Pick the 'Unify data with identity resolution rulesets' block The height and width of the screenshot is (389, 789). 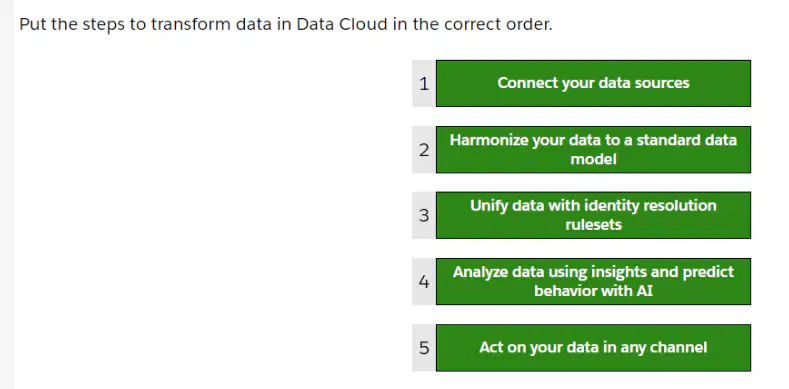tap(593, 215)
